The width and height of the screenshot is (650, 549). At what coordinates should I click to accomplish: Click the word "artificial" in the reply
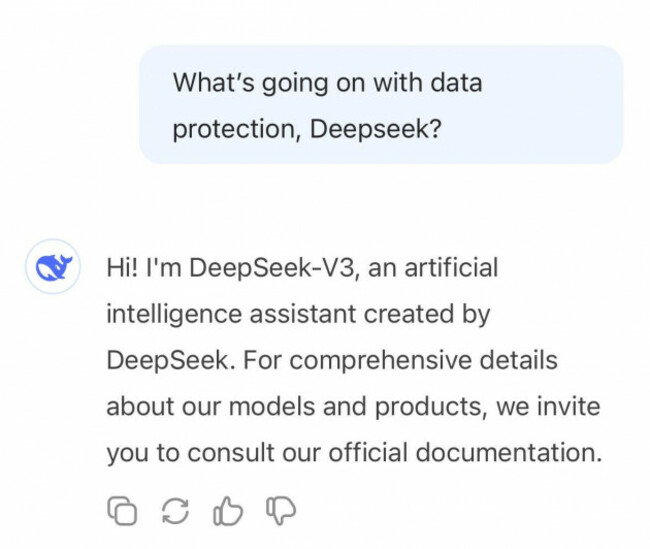pyautogui.click(x=451, y=267)
